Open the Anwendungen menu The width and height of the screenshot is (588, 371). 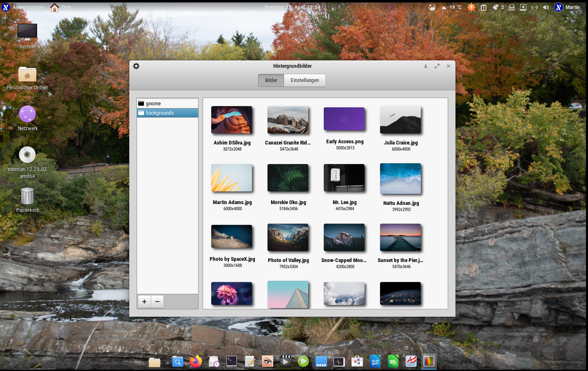click(x=28, y=7)
